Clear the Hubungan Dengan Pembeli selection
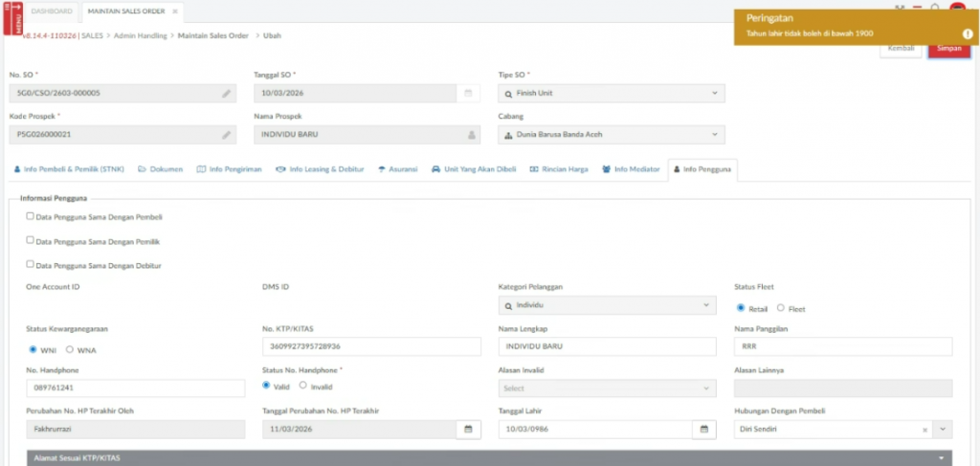980x466 pixels. 924,430
